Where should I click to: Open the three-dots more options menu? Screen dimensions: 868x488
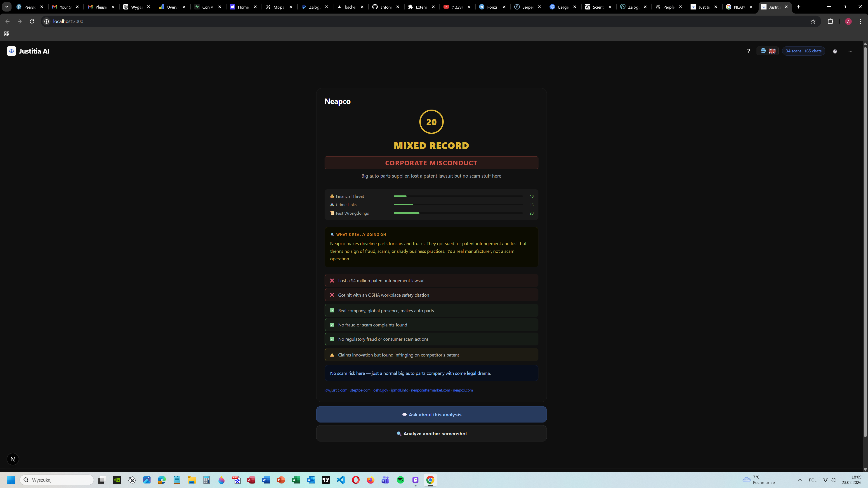(x=850, y=51)
